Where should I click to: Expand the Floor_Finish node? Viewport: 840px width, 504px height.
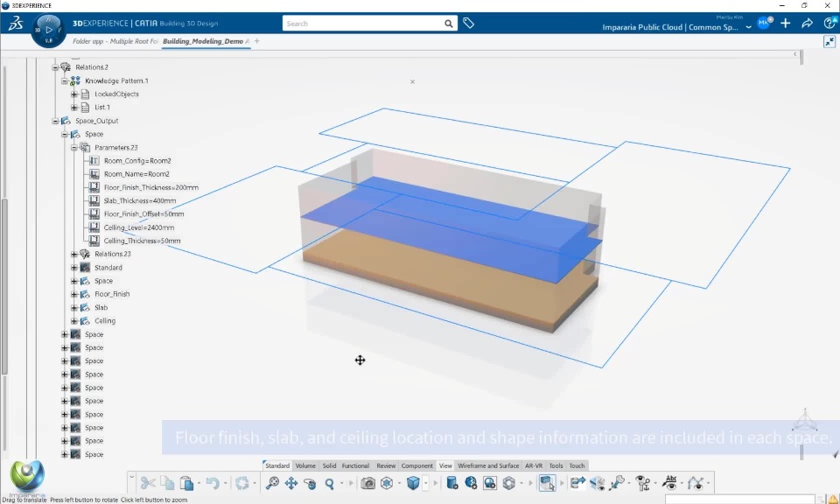(74, 294)
